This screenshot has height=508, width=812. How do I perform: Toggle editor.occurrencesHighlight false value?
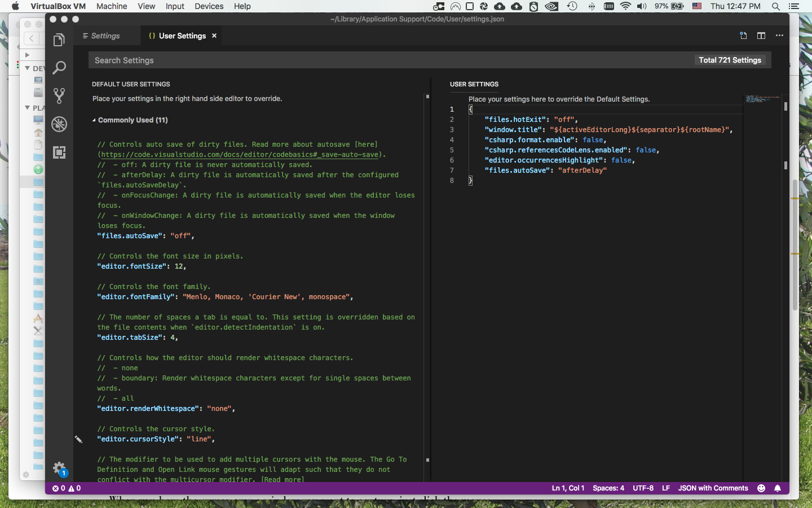[622, 160]
